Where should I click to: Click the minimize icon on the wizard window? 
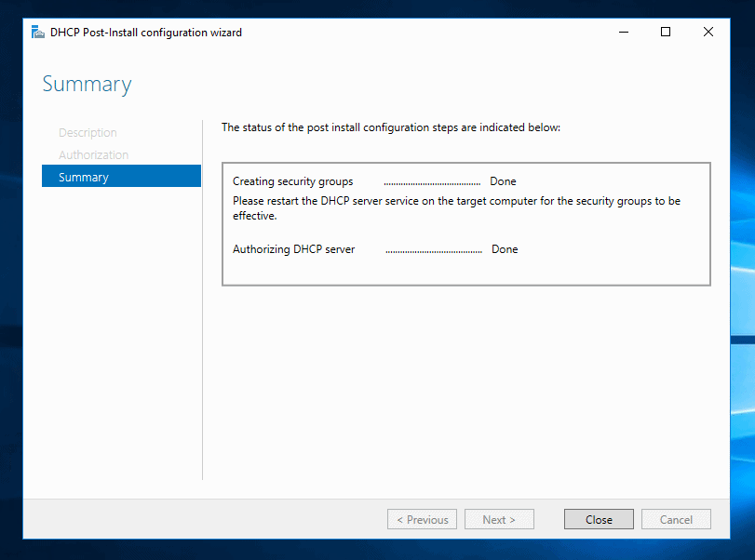click(623, 31)
